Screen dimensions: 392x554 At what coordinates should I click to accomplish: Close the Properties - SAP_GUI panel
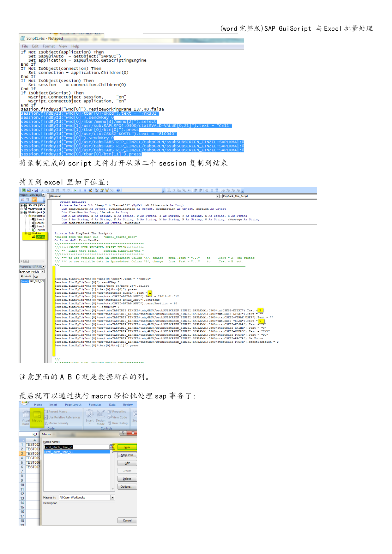click(x=44, y=267)
